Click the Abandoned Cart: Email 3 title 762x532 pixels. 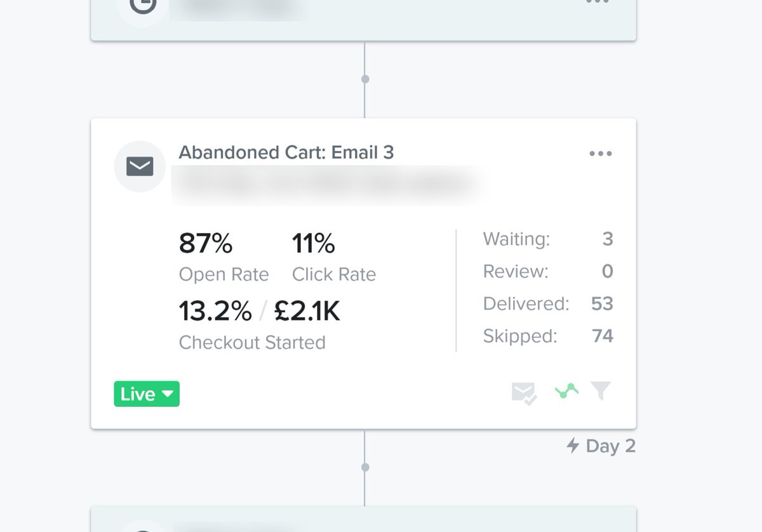[x=286, y=152]
